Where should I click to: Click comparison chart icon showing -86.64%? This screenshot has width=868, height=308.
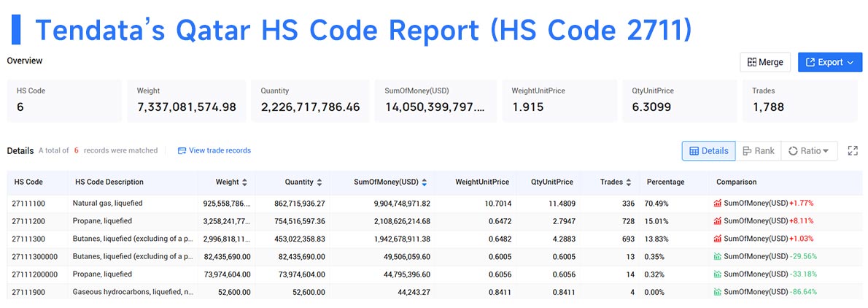click(x=718, y=292)
